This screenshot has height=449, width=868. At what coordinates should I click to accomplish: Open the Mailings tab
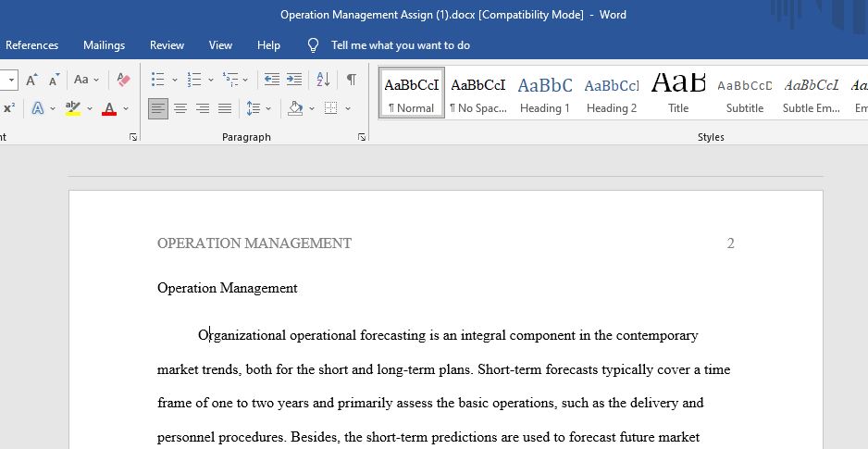(x=104, y=45)
